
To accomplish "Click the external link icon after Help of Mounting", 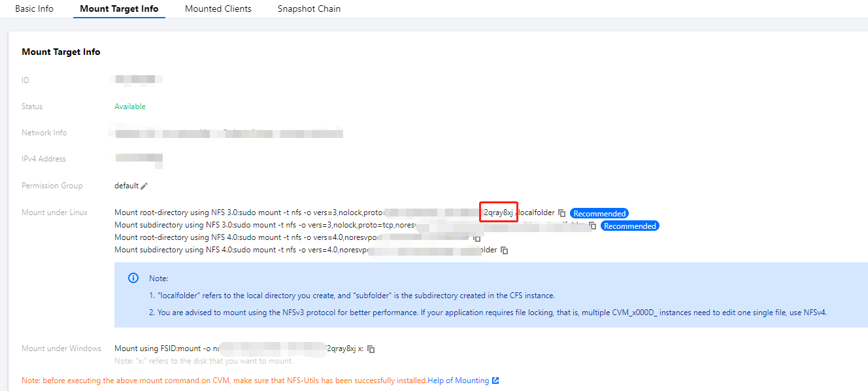I will 495,381.
